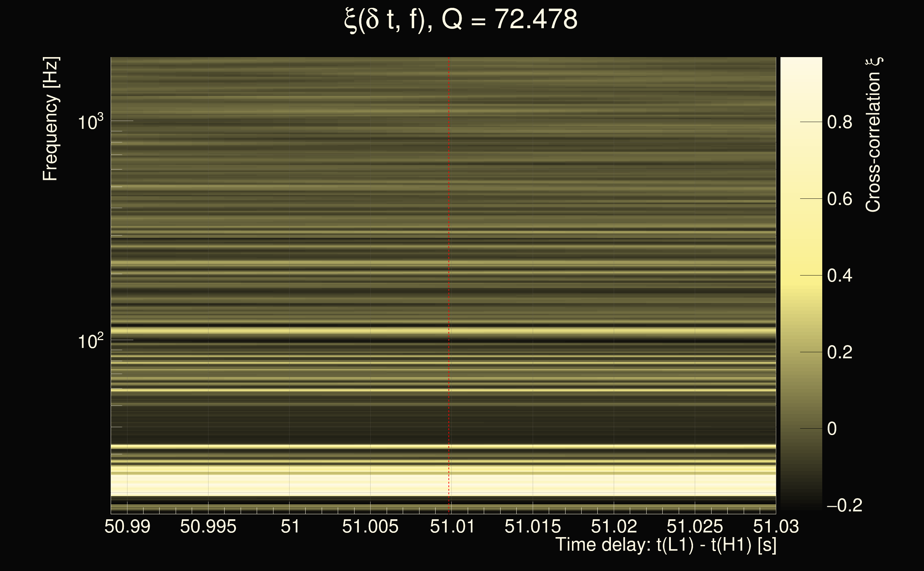Click the 51.03 time axis tick label
Screen dimensions: 924x571
point(775,526)
